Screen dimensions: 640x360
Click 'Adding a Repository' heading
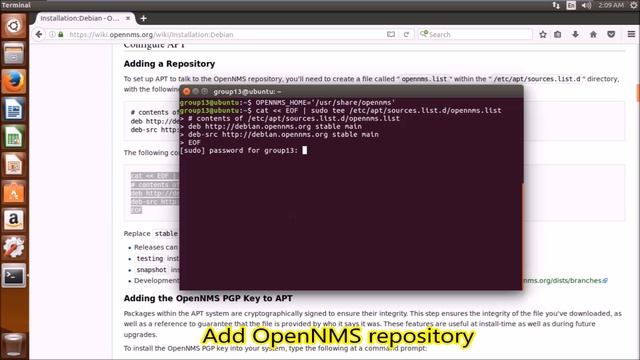click(169, 64)
